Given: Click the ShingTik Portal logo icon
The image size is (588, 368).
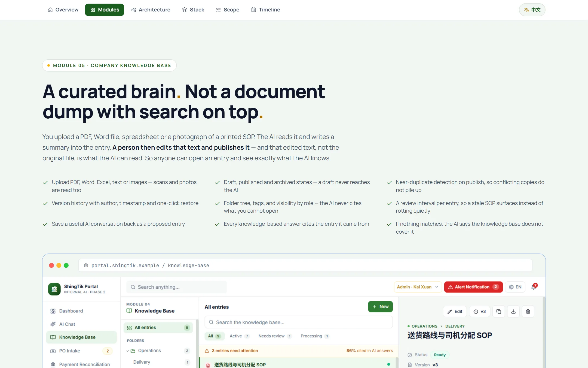Looking at the screenshot, I should pyautogui.click(x=54, y=289).
